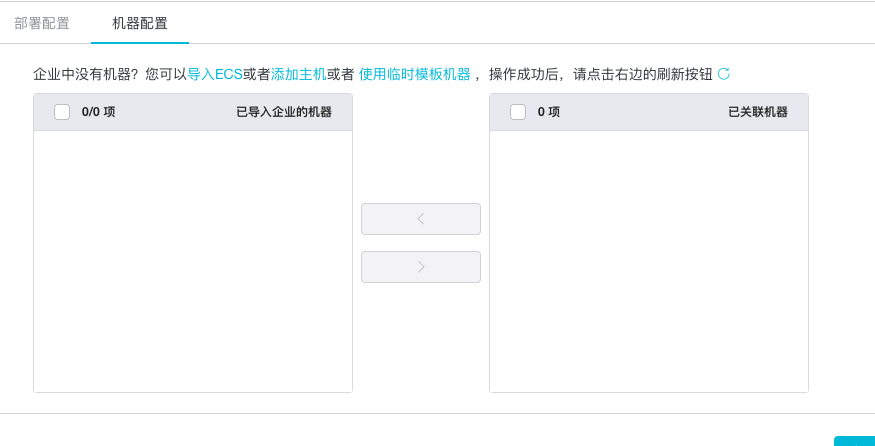This screenshot has width=875, height=446.
Task: Click the 0 项 count in right panel
Action: point(549,112)
